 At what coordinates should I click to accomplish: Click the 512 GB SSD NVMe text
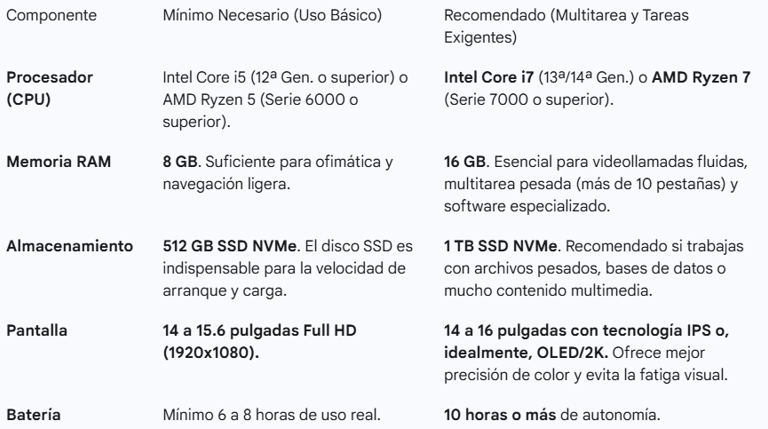click(230, 246)
